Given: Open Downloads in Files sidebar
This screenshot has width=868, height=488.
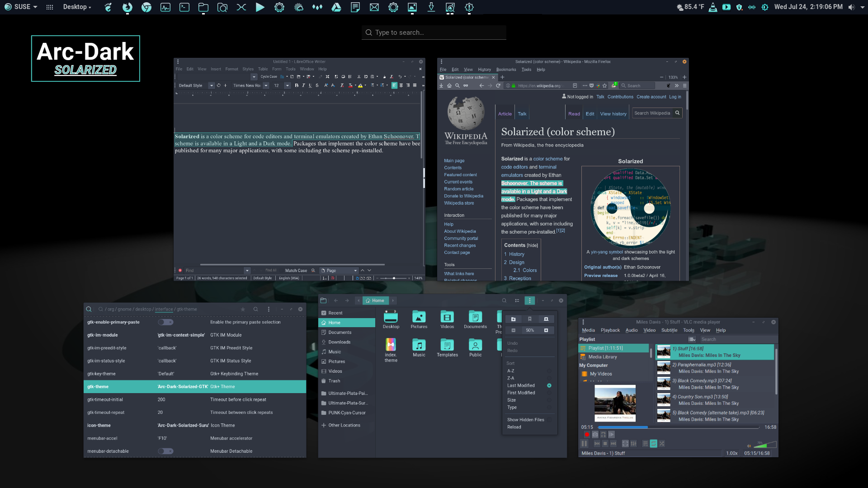Looking at the screenshot, I should (346, 342).
